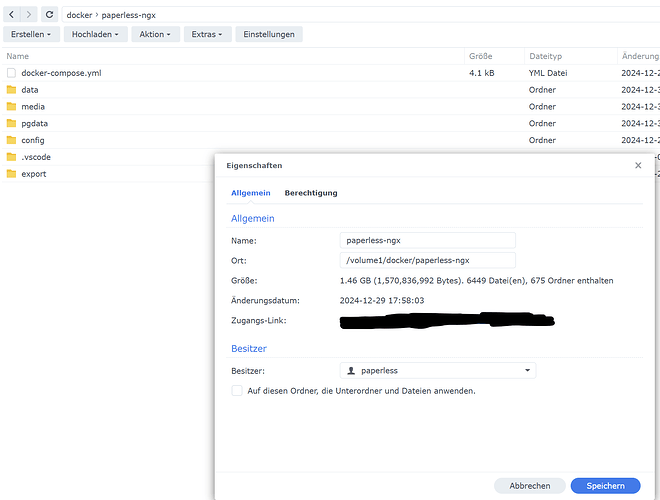Select the config folder name
The image size is (660, 500).
tap(33, 140)
